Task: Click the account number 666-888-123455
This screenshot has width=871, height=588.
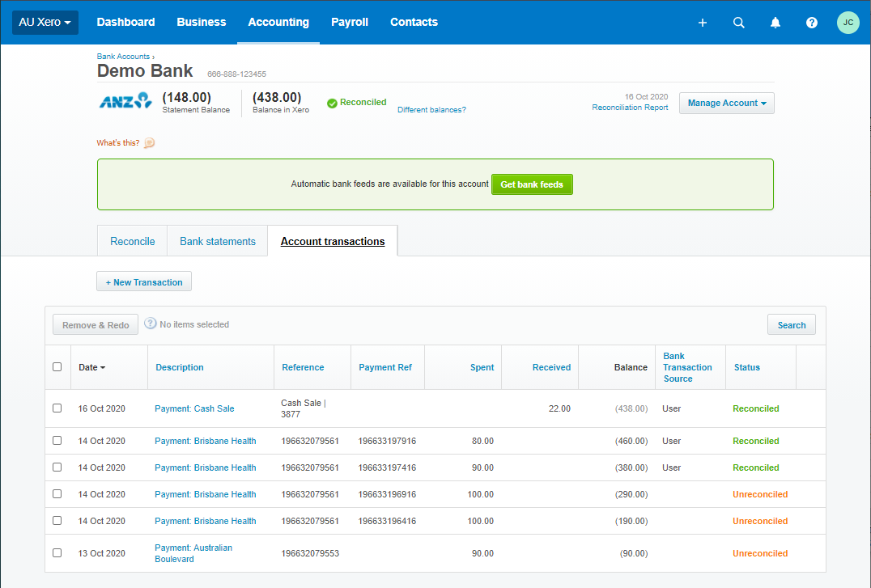Action: coord(236,74)
